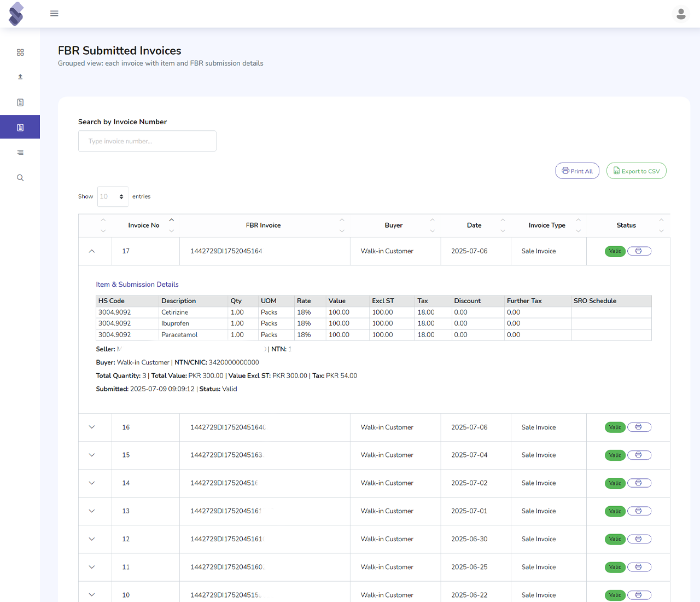Open the document icon above the active sidebar item
This screenshot has width=700, height=602.
point(20,102)
